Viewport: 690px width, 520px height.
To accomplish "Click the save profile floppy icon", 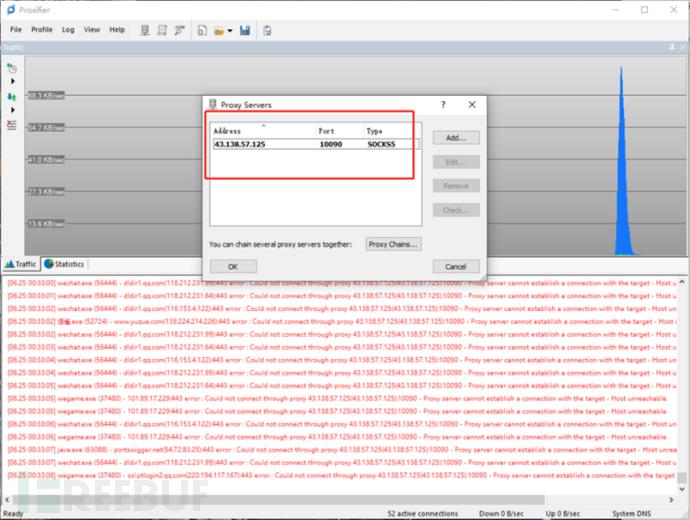I will tap(245, 30).
